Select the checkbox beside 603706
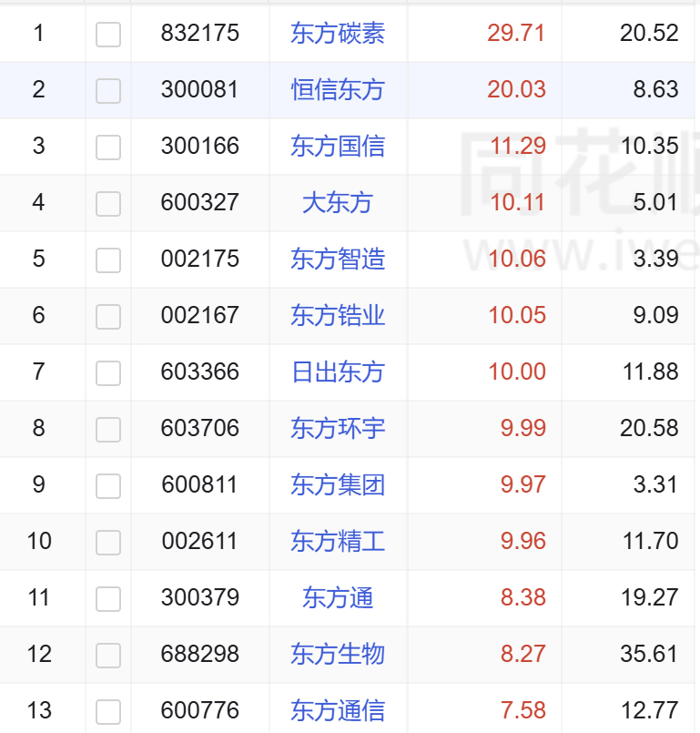Screen dimensions: 700x733 (108, 430)
